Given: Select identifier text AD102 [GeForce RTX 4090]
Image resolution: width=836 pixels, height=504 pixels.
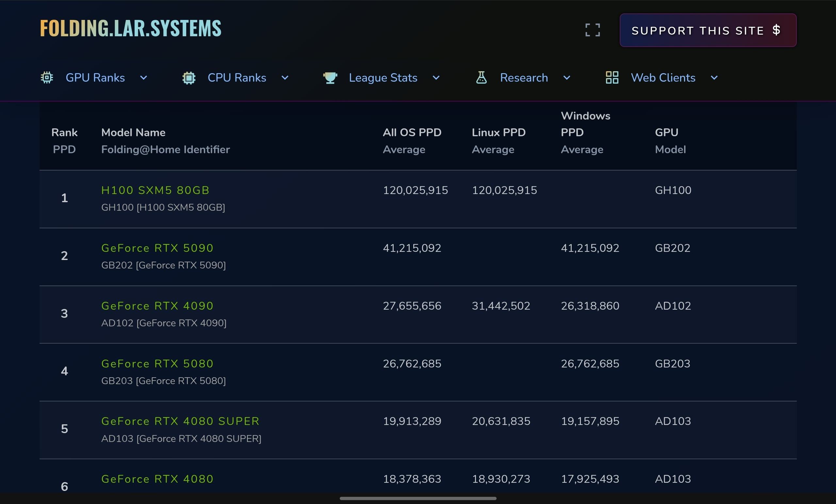Looking at the screenshot, I should click(164, 323).
